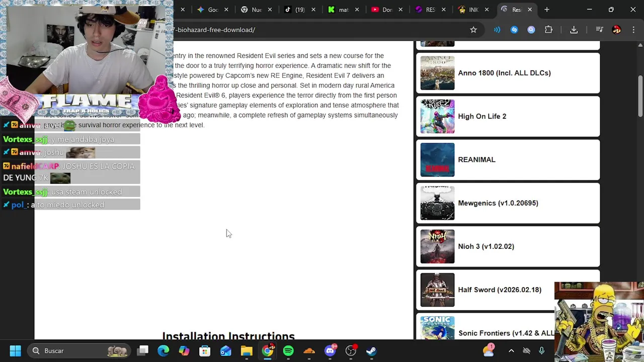Close the TikTok '(19)' tab
The width and height of the screenshot is (644, 362).
[x=313, y=10]
